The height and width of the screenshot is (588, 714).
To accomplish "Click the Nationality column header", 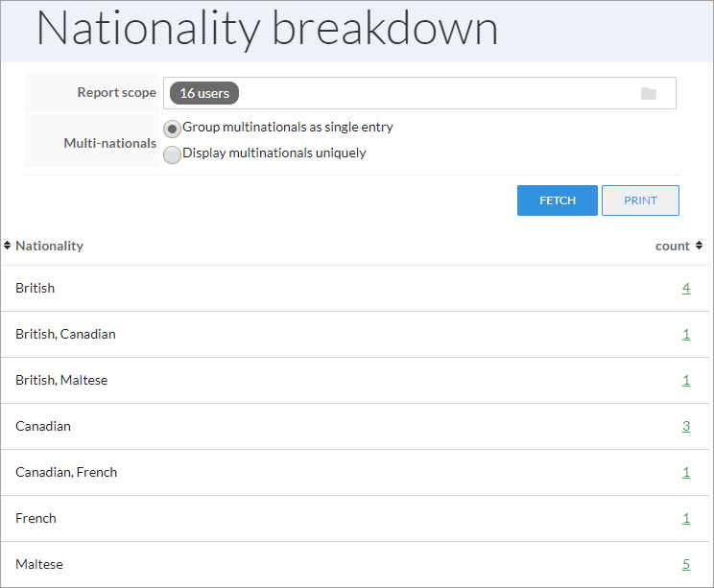I will click(x=49, y=246).
